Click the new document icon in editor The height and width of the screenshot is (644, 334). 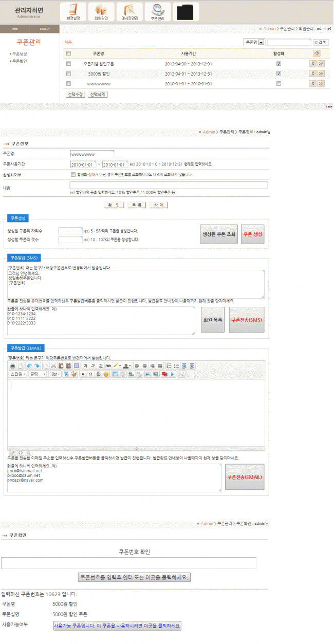tap(20, 365)
